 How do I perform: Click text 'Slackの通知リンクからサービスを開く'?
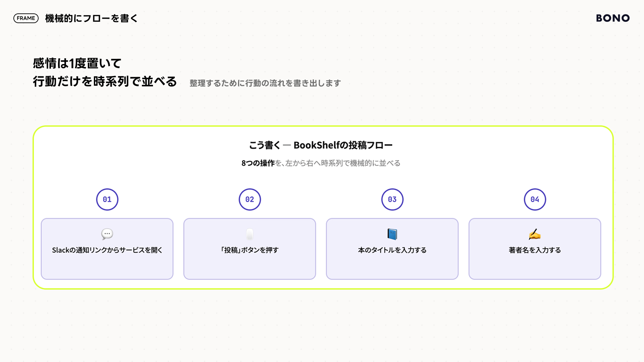pyautogui.click(x=107, y=250)
